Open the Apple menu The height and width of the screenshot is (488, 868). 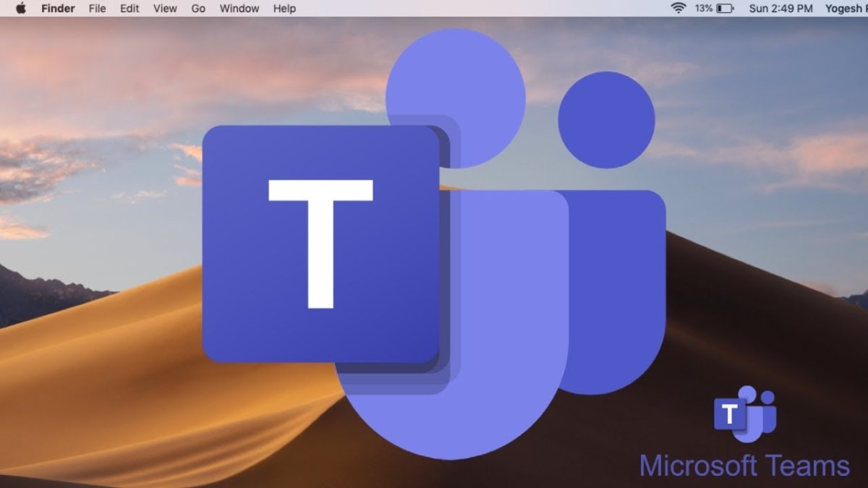[20, 9]
